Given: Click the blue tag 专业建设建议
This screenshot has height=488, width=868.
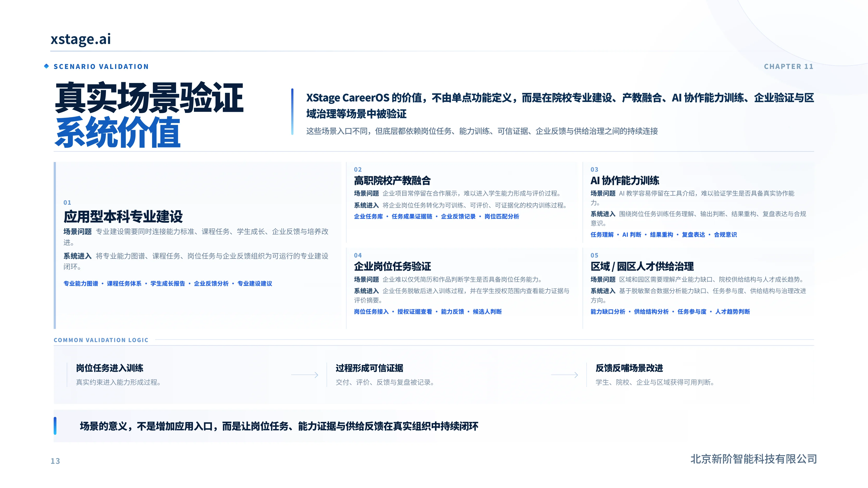Looking at the screenshot, I should coord(255,284).
